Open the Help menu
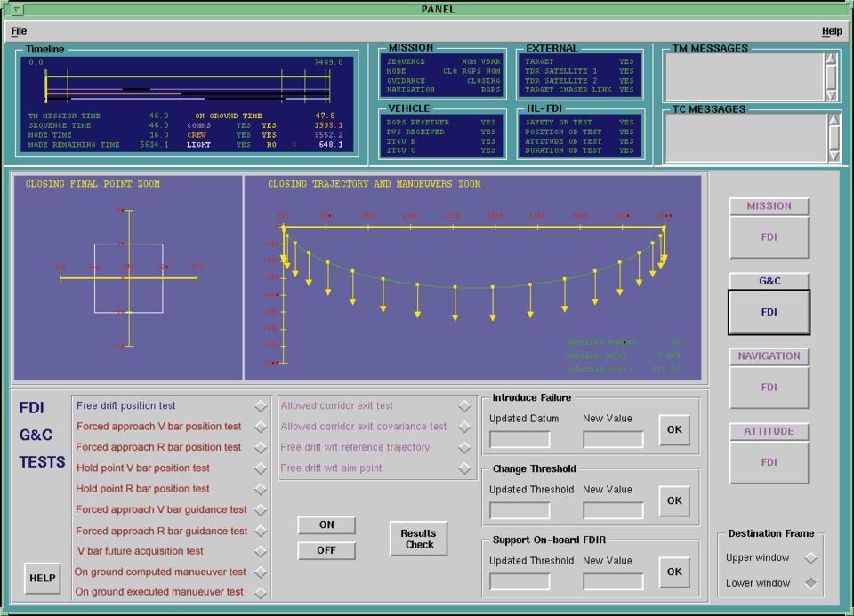854x616 pixels. pyautogui.click(x=831, y=31)
